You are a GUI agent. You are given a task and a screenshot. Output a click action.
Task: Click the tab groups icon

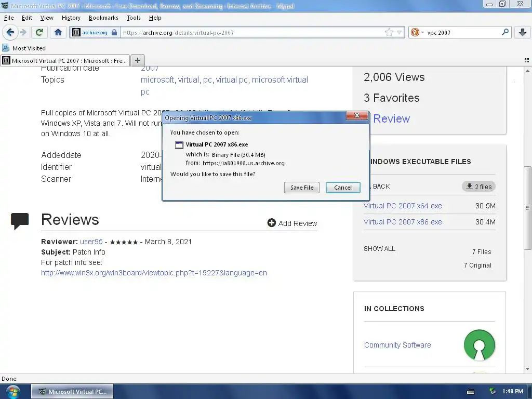527,60
